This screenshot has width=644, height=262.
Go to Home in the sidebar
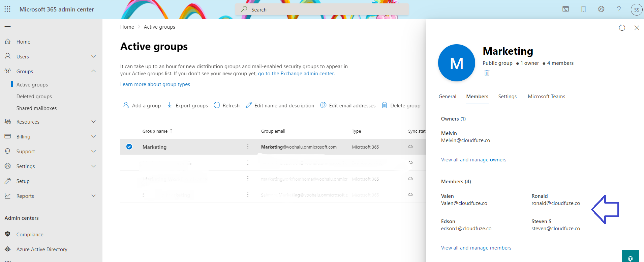click(23, 42)
